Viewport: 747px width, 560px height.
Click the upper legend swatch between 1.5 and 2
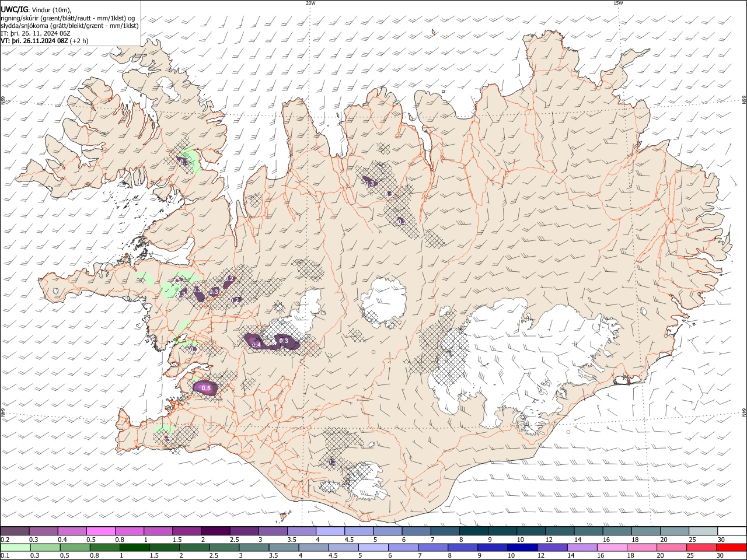[187, 531]
